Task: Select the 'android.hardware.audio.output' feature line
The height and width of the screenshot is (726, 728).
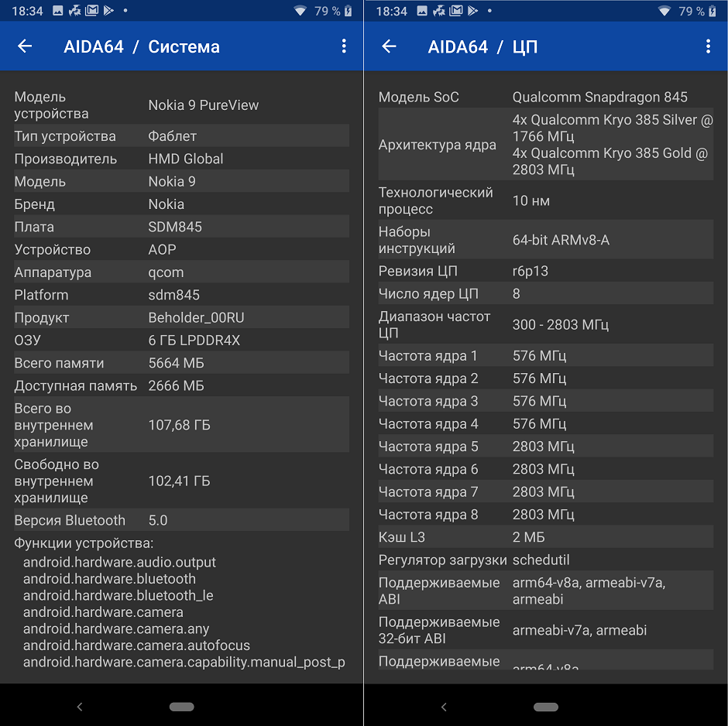Action: point(119,562)
